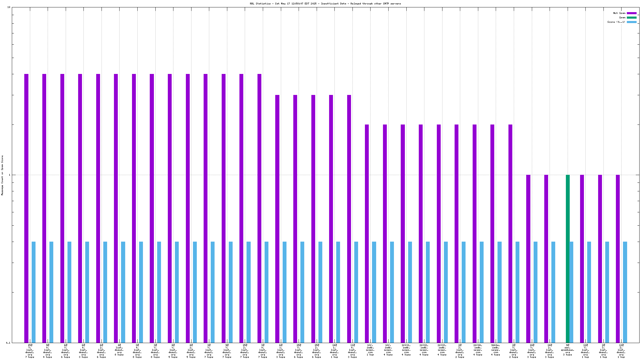Click the y-axis tick label 1
Screen dimensions: 644x362
pyautogui.click(x=9, y=175)
